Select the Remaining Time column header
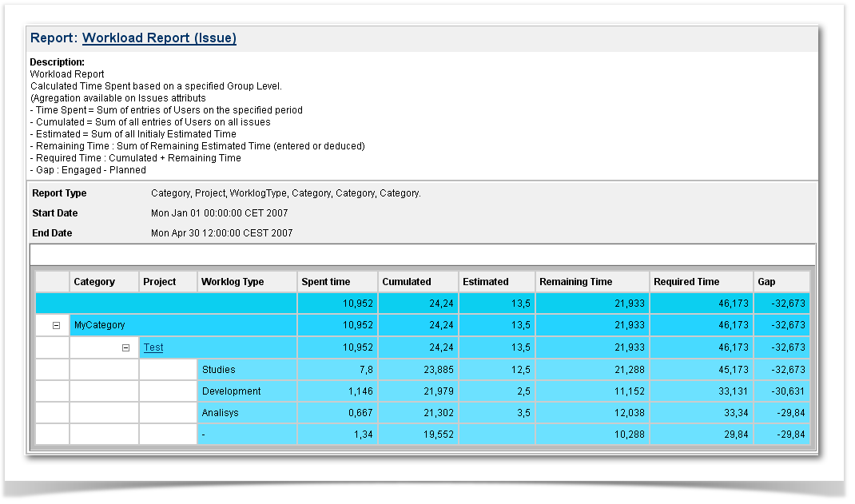This screenshot has width=855, height=504. (576, 282)
